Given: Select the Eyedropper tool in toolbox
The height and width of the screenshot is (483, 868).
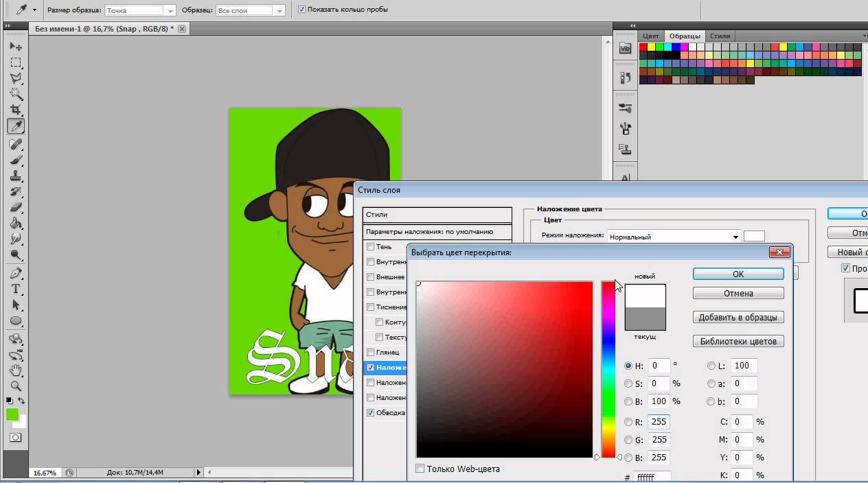Looking at the screenshot, I should [x=16, y=126].
